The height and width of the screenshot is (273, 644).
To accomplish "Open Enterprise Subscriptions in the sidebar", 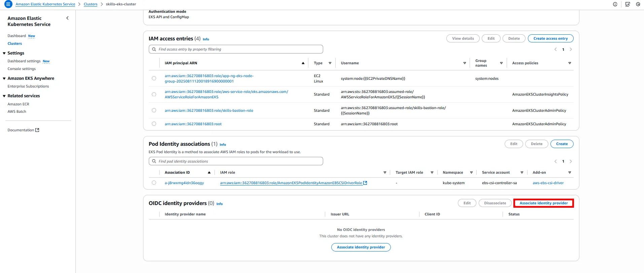I will tap(28, 86).
